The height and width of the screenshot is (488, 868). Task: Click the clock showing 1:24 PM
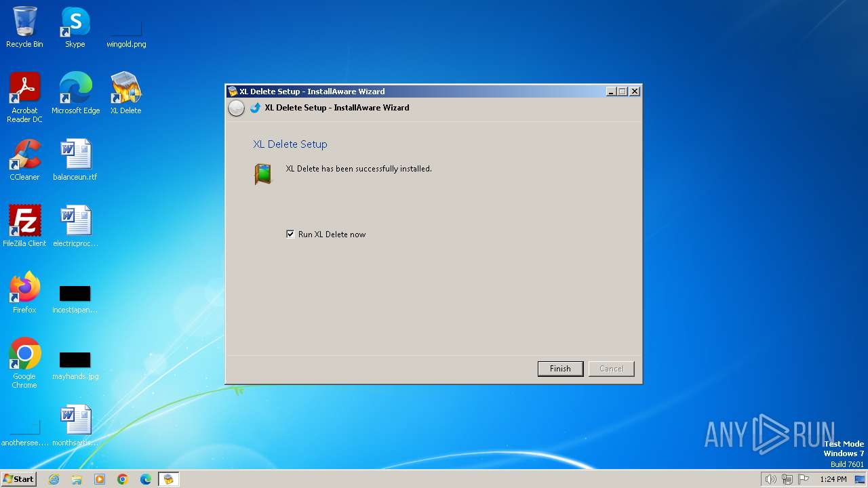833,479
